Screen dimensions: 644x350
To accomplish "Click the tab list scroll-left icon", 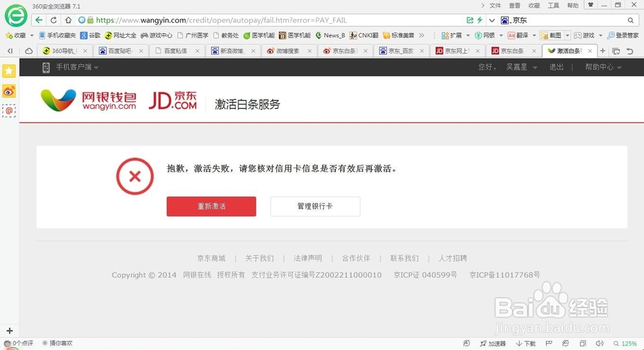I will point(10,51).
